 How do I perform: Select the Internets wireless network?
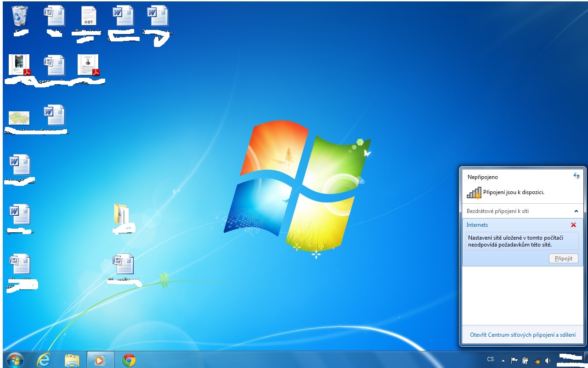[x=523, y=242]
